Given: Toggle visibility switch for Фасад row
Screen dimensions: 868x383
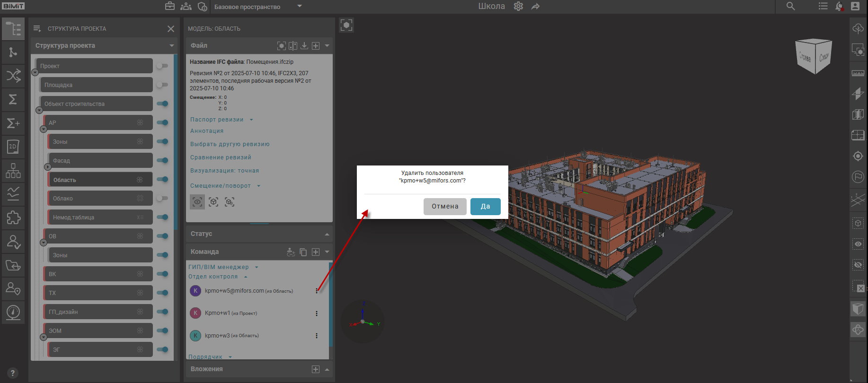Looking at the screenshot, I should click(x=162, y=161).
